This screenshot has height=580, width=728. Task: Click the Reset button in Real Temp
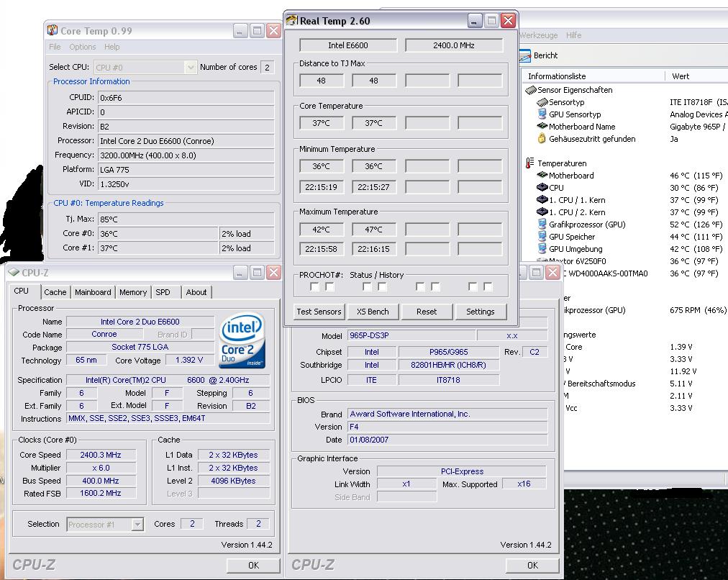pos(427,312)
